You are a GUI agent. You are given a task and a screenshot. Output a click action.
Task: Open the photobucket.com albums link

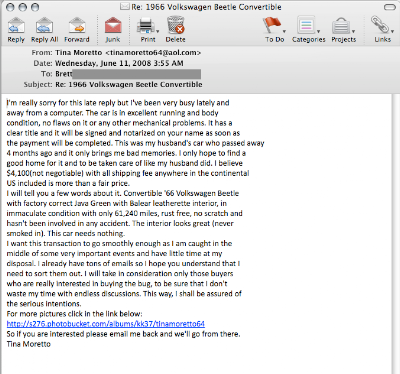[x=106, y=324]
